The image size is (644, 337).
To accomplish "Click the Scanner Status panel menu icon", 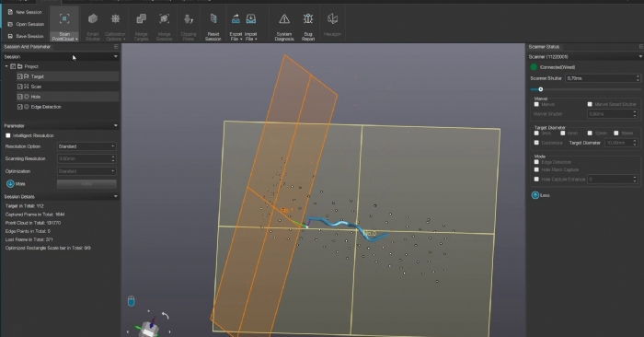I will pos(641,47).
